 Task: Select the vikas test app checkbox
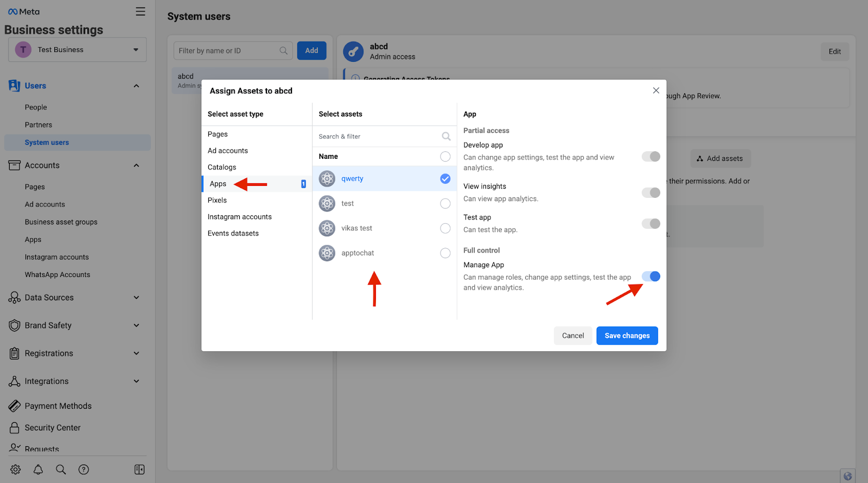(x=445, y=228)
